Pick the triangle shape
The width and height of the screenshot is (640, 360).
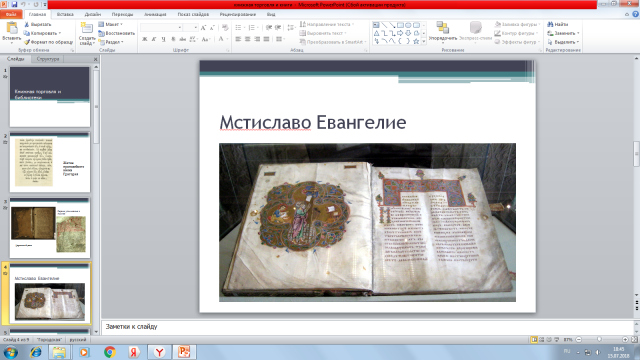[x=376, y=33]
